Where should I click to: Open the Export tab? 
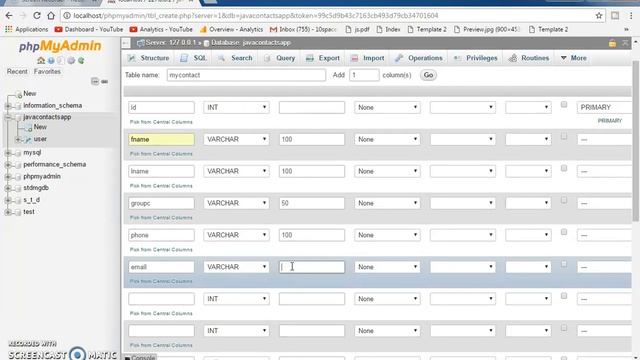[x=323, y=58]
